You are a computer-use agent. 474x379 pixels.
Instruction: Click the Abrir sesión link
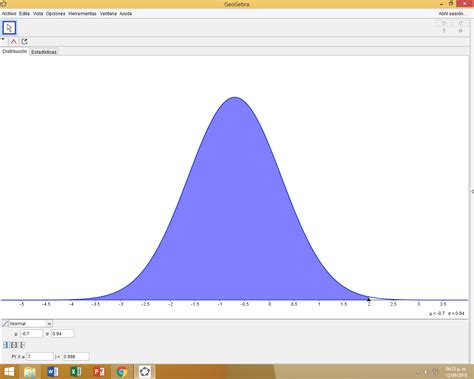pos(451,14)
